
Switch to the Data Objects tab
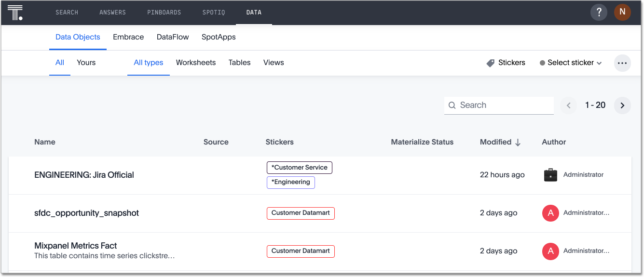[x=78, y=37]
